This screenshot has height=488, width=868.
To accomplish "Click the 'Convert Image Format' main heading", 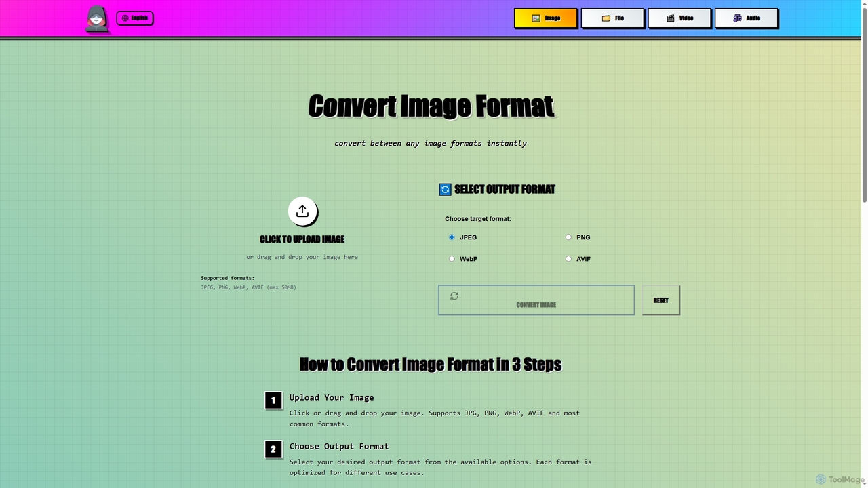I will tap(431, 106).
